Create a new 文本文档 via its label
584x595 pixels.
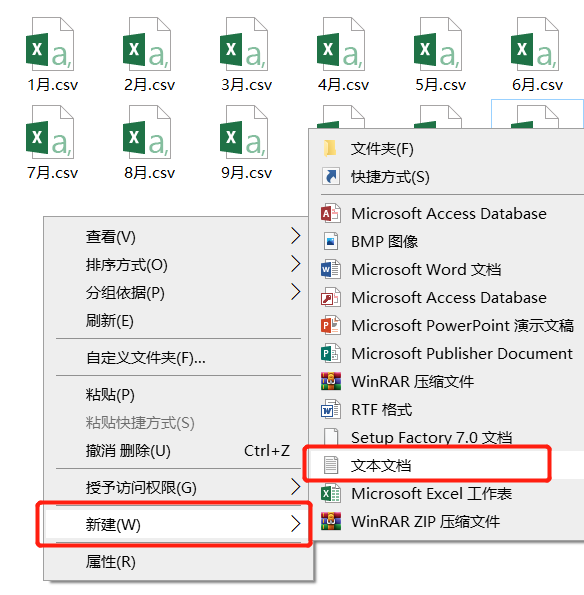(381, 465)
